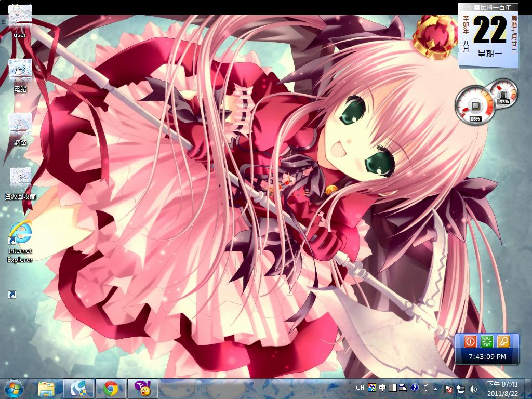This screenshot has height=399, width=532.
Task: Click the calendar gadget date 22
Action: click(489, 31)
